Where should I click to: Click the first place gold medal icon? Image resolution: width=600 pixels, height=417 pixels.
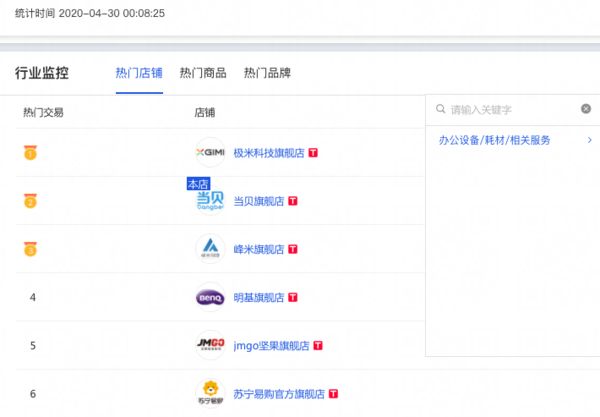(x=31, y=153)
